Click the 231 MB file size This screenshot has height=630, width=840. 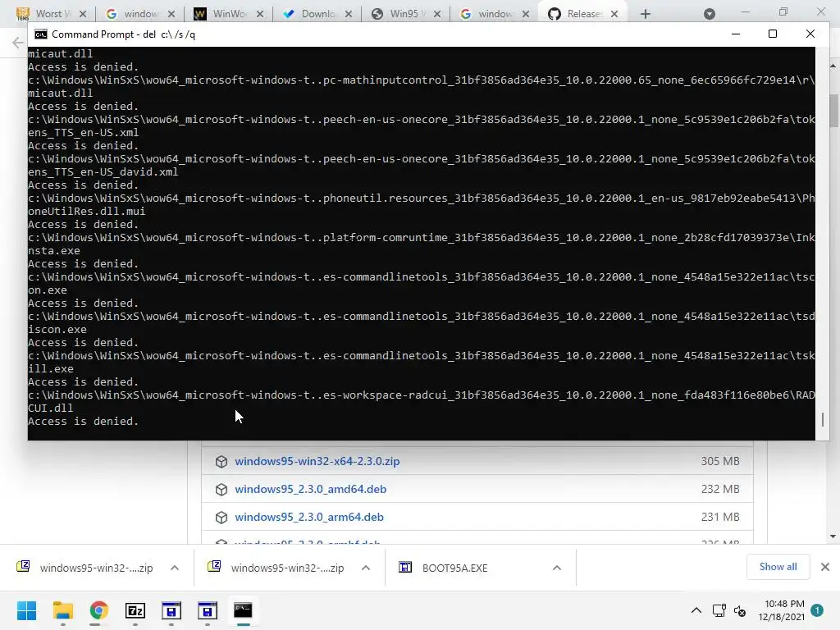pyautogui.click(x=720, y=517)
